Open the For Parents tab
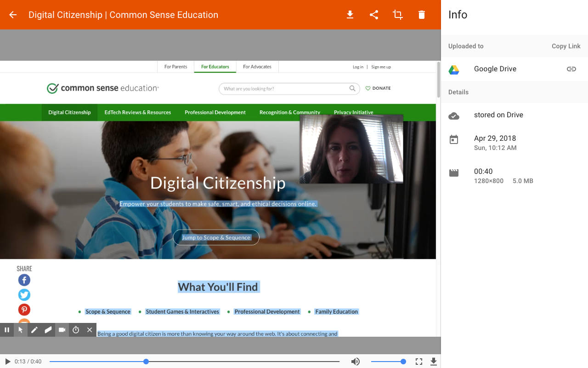 pyautogui.click(x=176, y=67)
